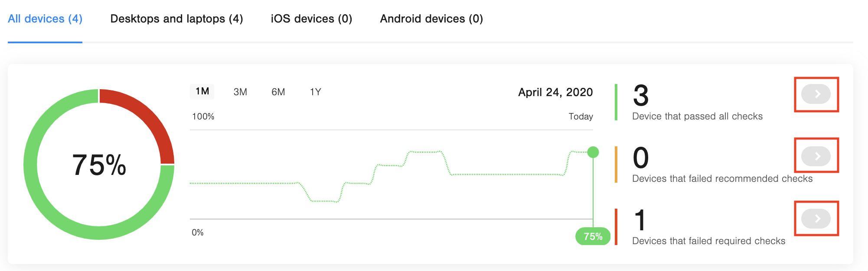The height and width of the screenshot is (271, 868).
Task: Show the 1Y chart range
Action: tap(316, 92)
